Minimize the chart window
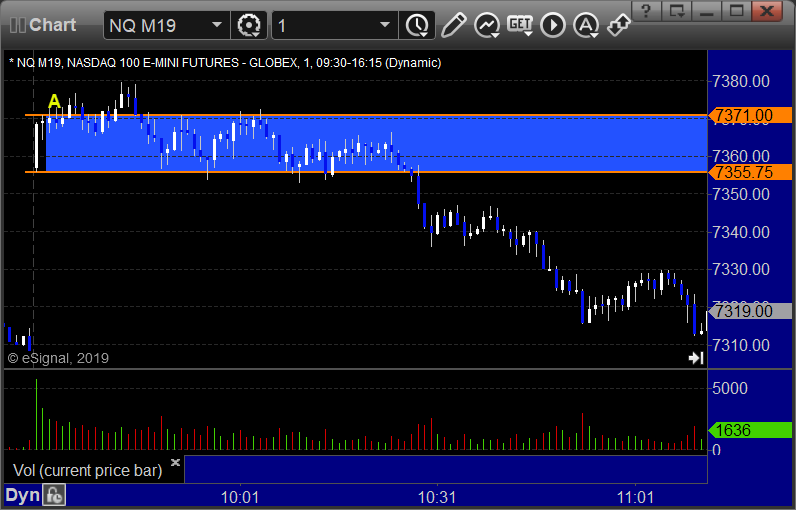Viewport: 796px width, 510px height. (x=707, y=11)
